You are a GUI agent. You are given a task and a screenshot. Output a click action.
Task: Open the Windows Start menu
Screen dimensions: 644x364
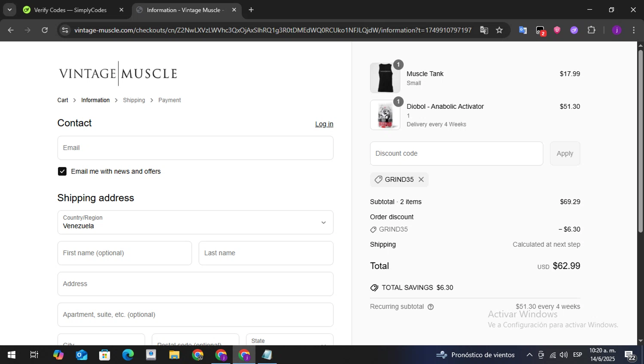pyautogui.click(x=12, y=355)
